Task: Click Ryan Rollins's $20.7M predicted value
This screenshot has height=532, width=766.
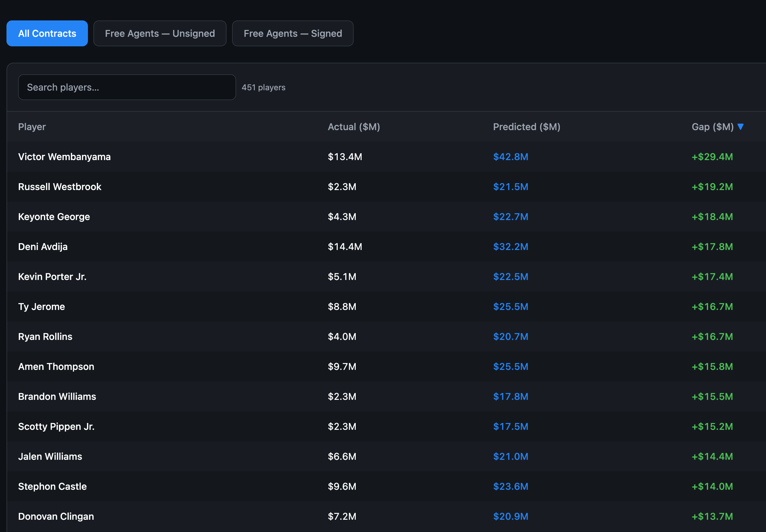Action: coord(510,337)
